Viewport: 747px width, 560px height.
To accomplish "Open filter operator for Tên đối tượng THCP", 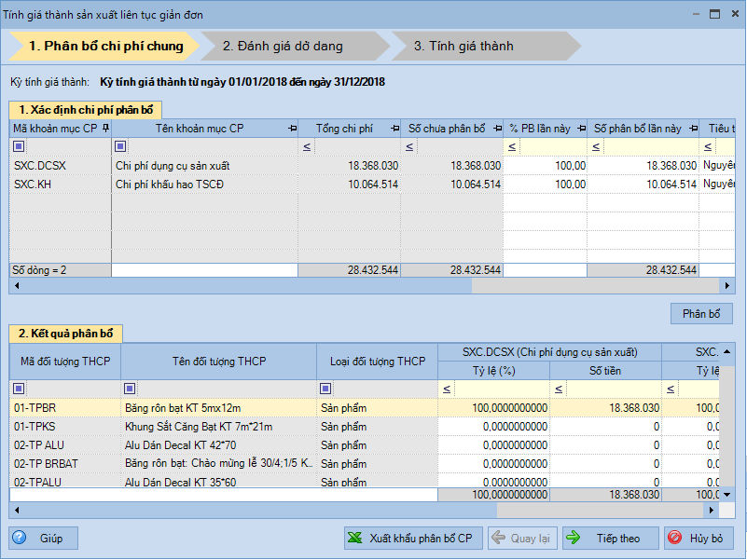I will point(130,389).
